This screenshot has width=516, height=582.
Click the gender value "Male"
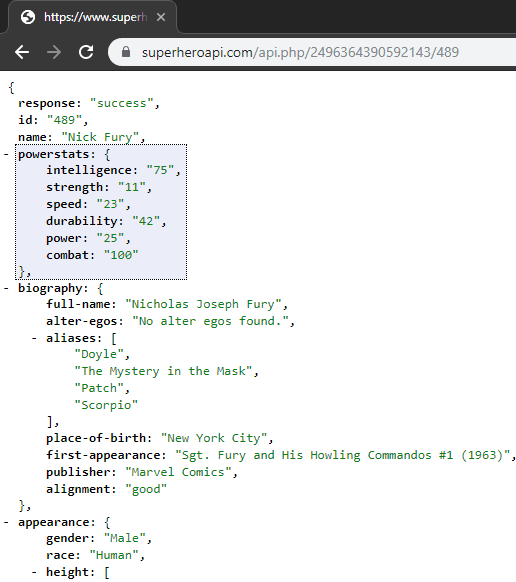125,538
